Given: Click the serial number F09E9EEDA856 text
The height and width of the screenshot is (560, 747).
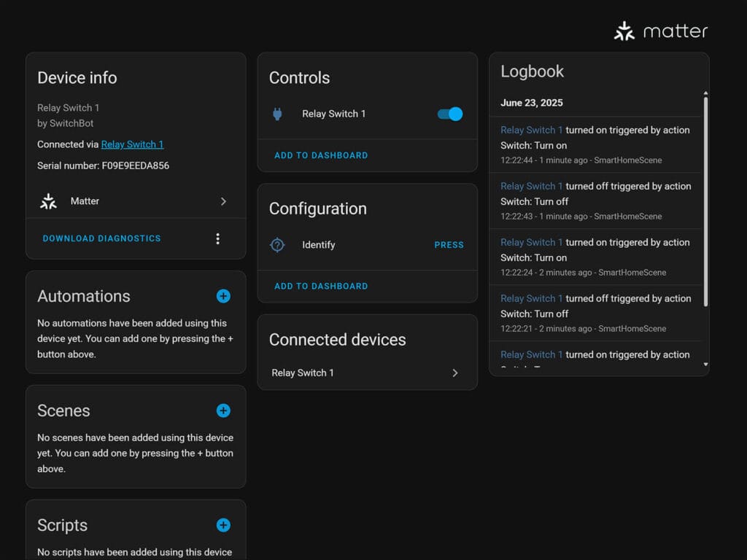Looking at the screenshot, I should pyautogui.click(x=135, y=166).
